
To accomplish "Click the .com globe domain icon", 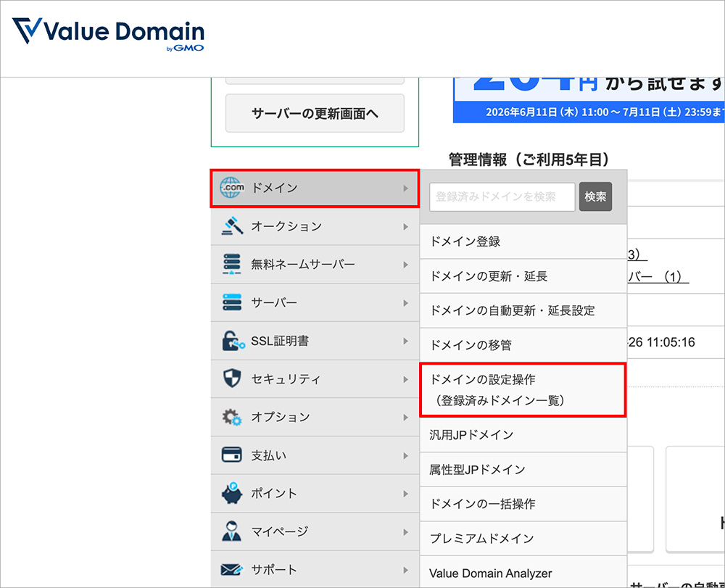I will point(232,188).
